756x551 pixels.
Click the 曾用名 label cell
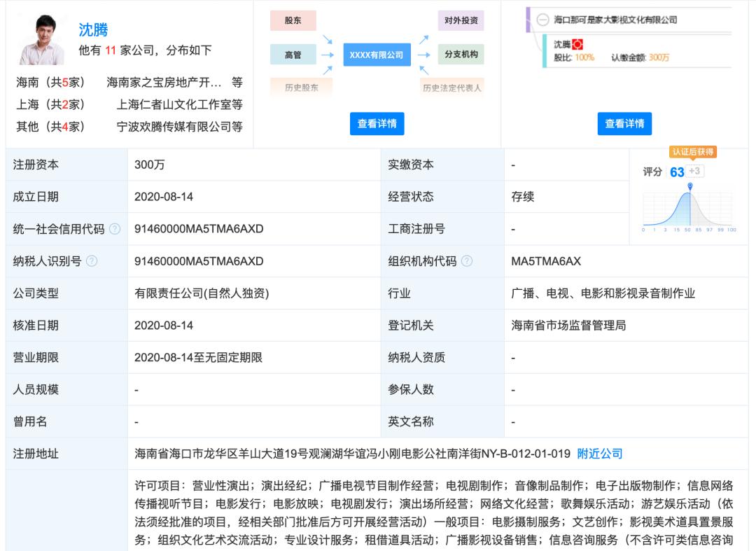click(x=66, y=421)
